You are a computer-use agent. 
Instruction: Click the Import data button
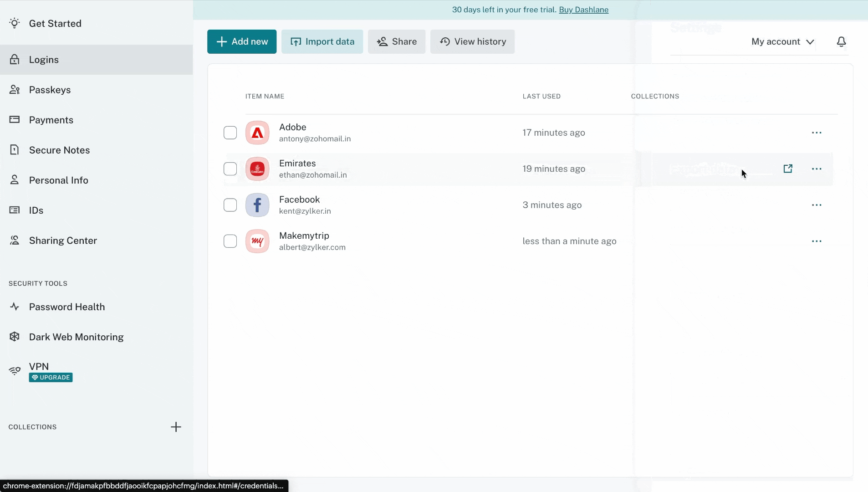pyautogui.click(x=322, y=41)
